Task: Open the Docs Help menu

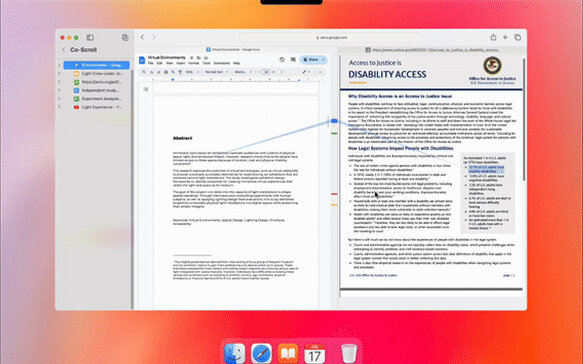Action: pyautogui.click(x=236, y=63)
